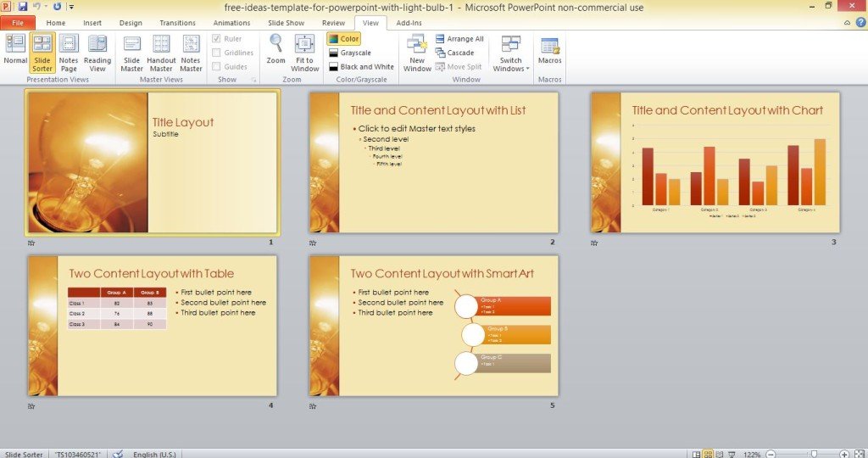Open the Switch Windows dropdown
Screen dimensions: 868x458
[x=511, y=53]
